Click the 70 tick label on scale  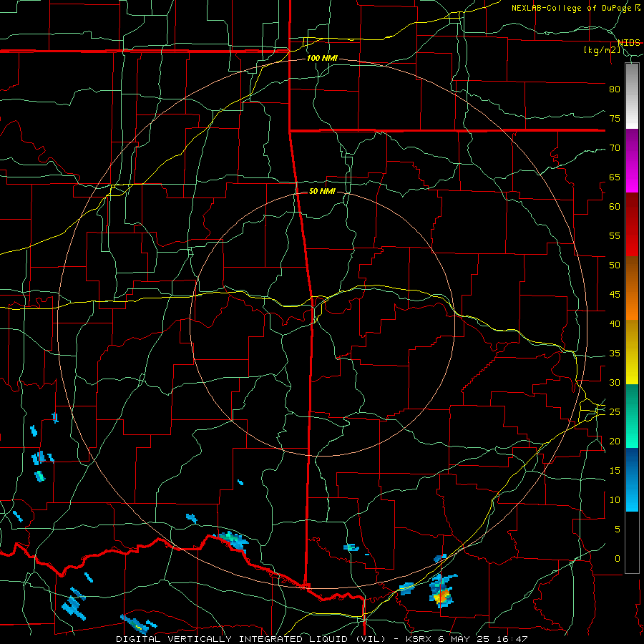click(x=615, y=148)
